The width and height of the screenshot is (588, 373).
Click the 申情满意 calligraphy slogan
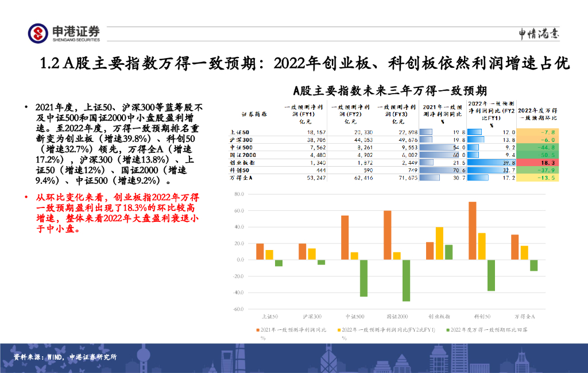539,34
